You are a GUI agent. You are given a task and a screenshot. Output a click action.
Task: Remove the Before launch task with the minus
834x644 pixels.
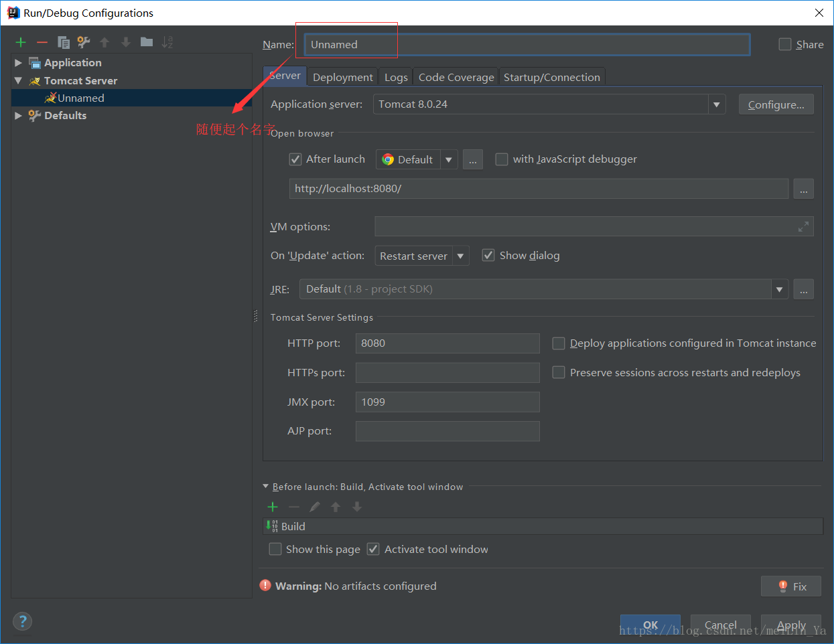[293, 507]
